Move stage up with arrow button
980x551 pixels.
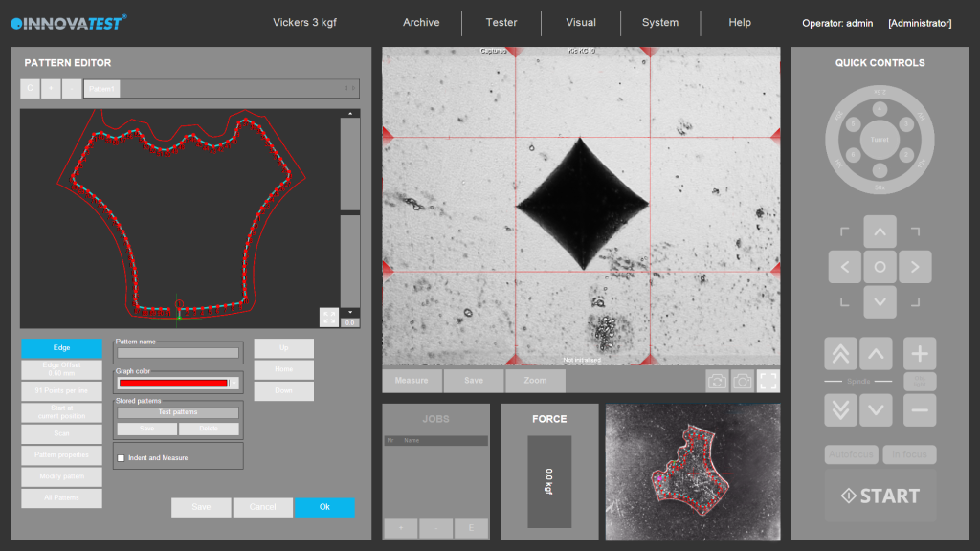880,231
